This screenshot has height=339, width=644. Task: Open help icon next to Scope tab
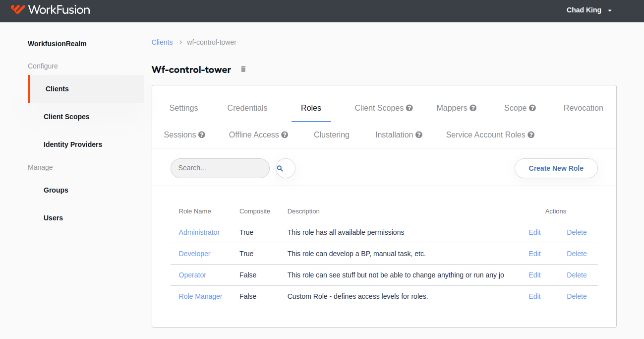(x=532, y=108)
